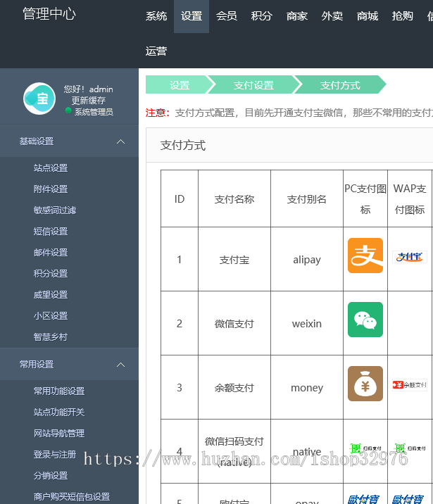Open the 运营 top menu
This screenshot has width=433, height=504.
[156, 51]
